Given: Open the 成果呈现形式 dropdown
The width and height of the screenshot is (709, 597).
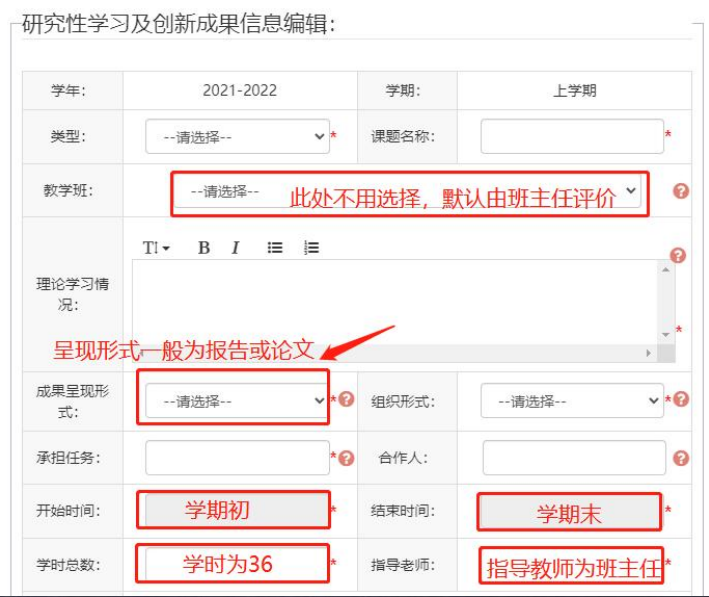Looking at the screenshot, I should [x=237, y=401].
